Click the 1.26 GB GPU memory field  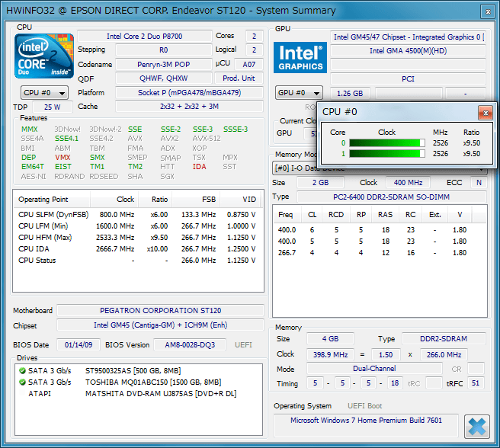[x=350, y=94]
